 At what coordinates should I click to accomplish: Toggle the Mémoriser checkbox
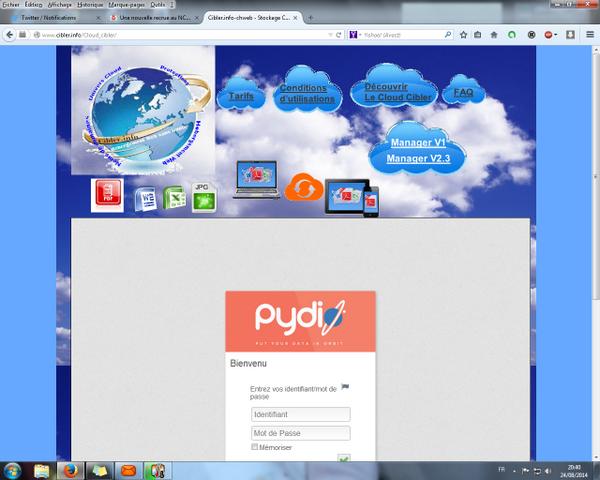point(254,447)
